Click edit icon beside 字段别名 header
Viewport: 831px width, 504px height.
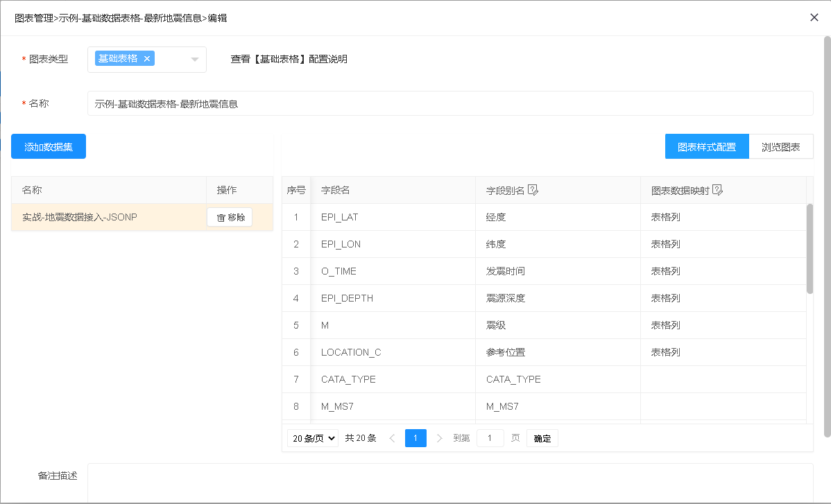[x=533, y=190]
